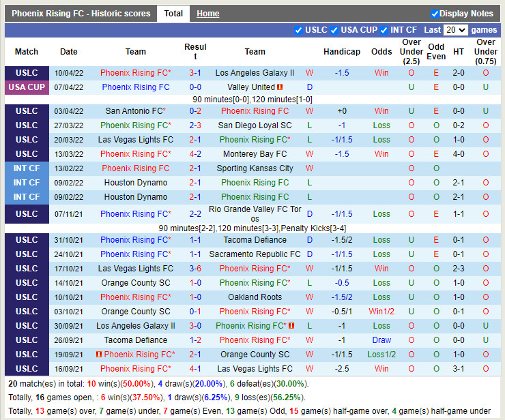Click the 3-6 score of Las Vegas Lights match
Image resolution: width=505 pixels, height=420 pixels.
(195, 269)
